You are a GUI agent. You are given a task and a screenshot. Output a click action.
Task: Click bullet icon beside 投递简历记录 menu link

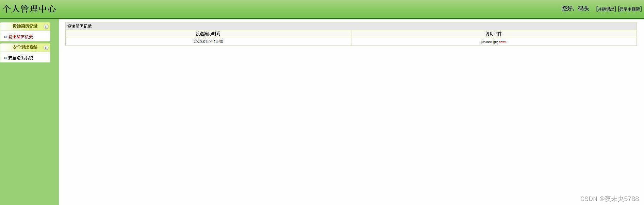click(5, 37)
